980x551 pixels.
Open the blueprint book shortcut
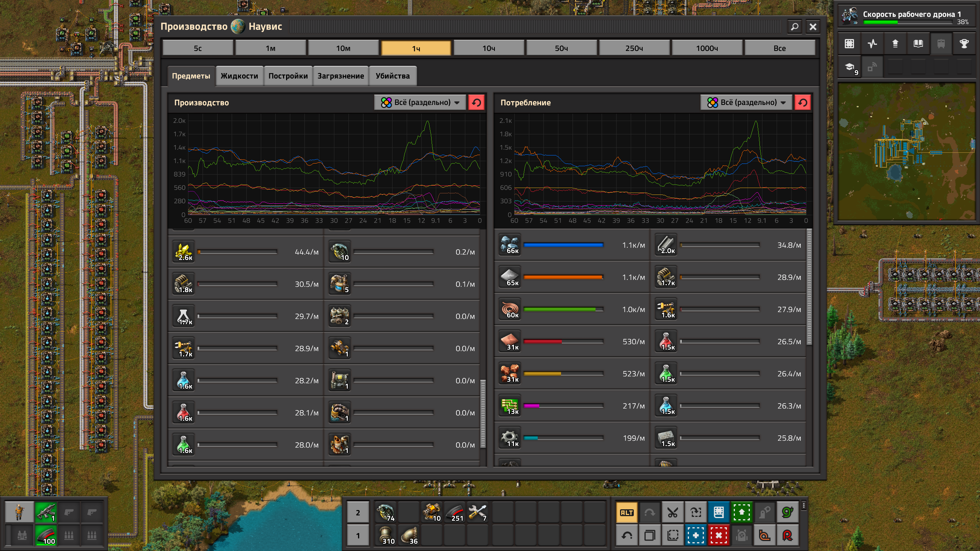tap(718, 512)
